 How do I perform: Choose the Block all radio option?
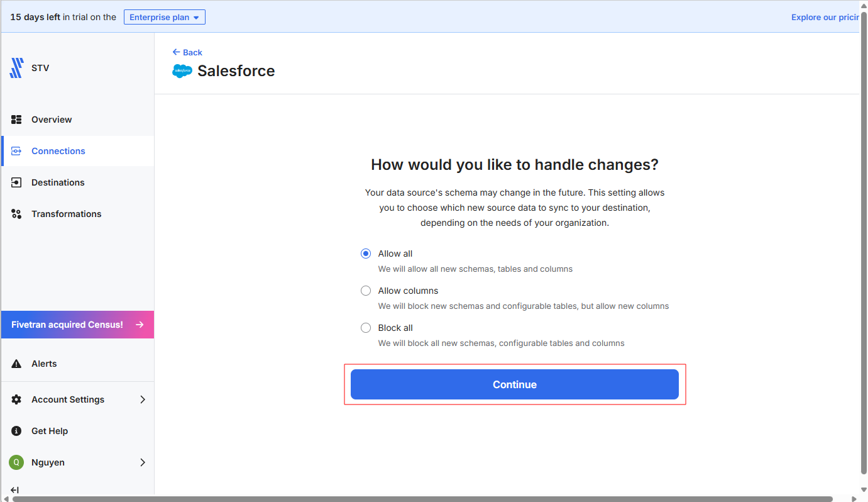coord(366,328)
